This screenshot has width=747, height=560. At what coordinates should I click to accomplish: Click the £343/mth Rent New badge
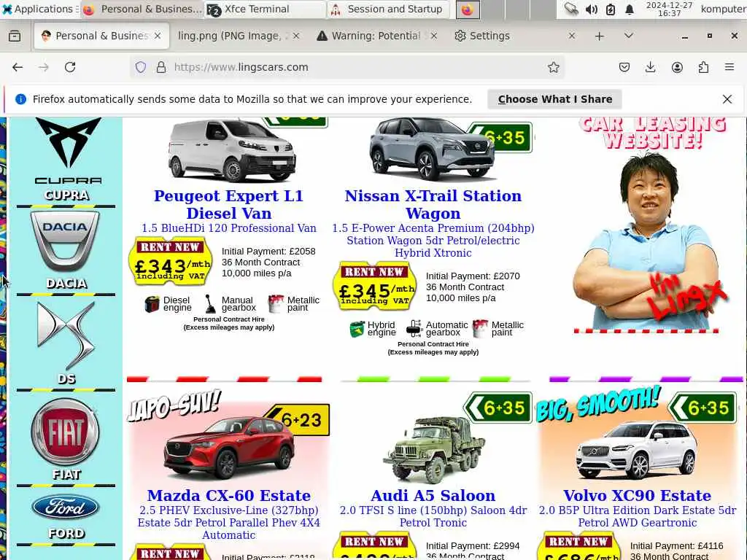click(171, 262)
